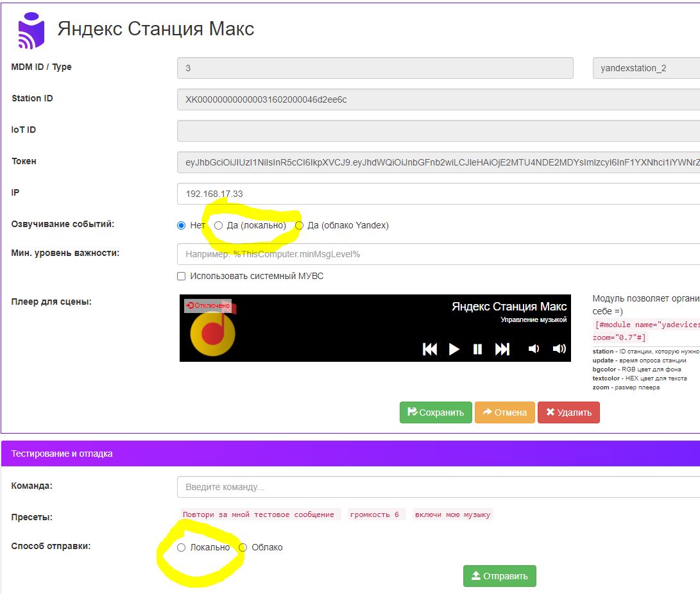The width and height of the screenshot is (700, 594).
Task: Select Да (локально) voicing option
Action: point(218,225)
